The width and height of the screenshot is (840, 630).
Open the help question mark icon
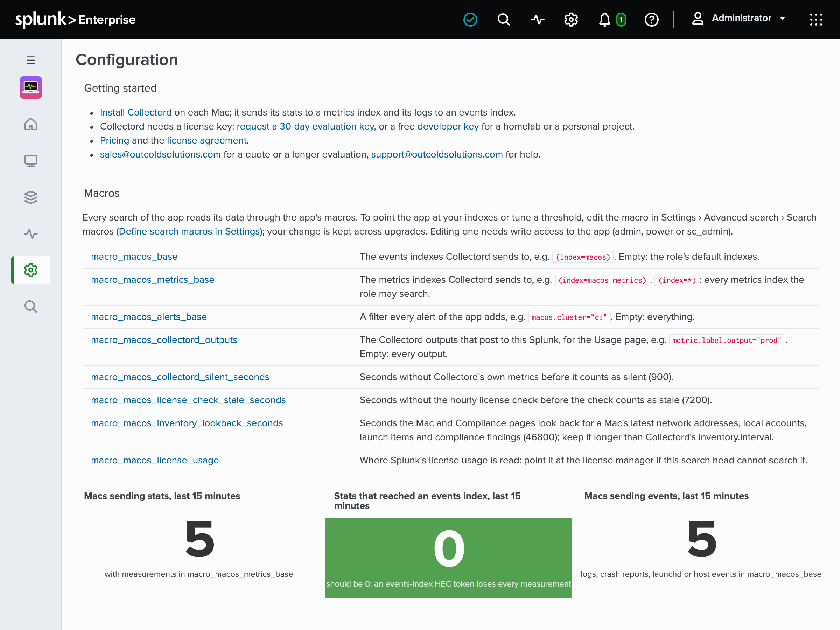click(x=652, y=19)
